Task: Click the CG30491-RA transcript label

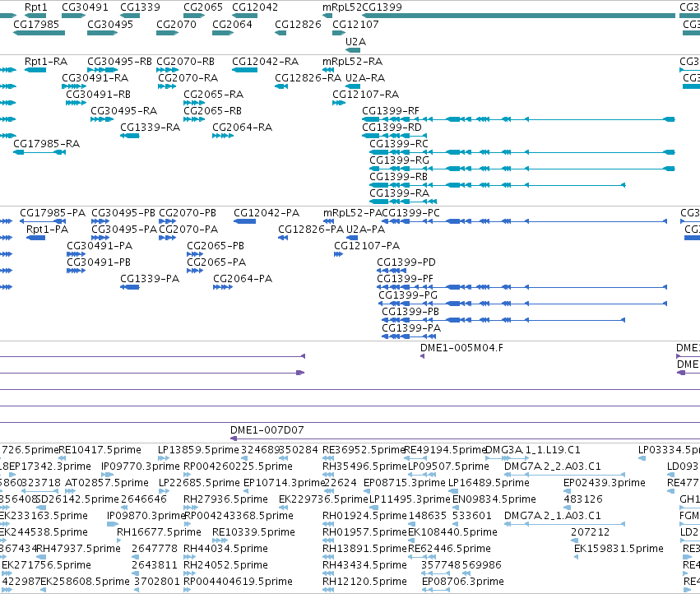Action: [95, 77]
